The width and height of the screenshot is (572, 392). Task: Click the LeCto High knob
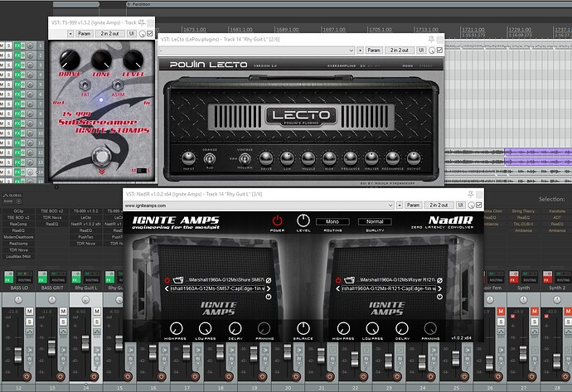click(x=329, y=158)
